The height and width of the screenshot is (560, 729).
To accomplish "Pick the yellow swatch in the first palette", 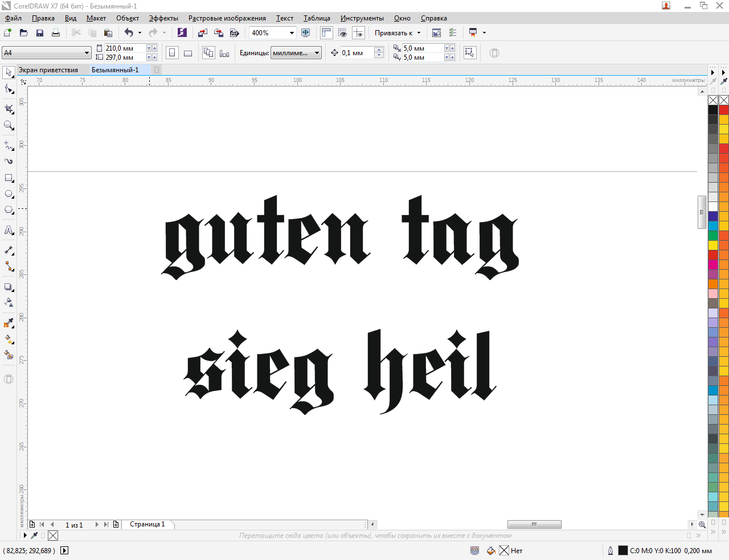I will coord(713,245).
